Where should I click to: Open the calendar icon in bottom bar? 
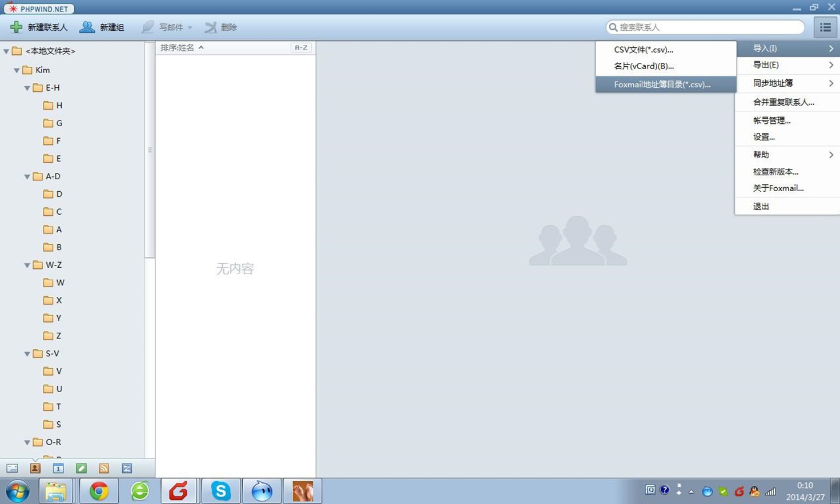point(58,469)
